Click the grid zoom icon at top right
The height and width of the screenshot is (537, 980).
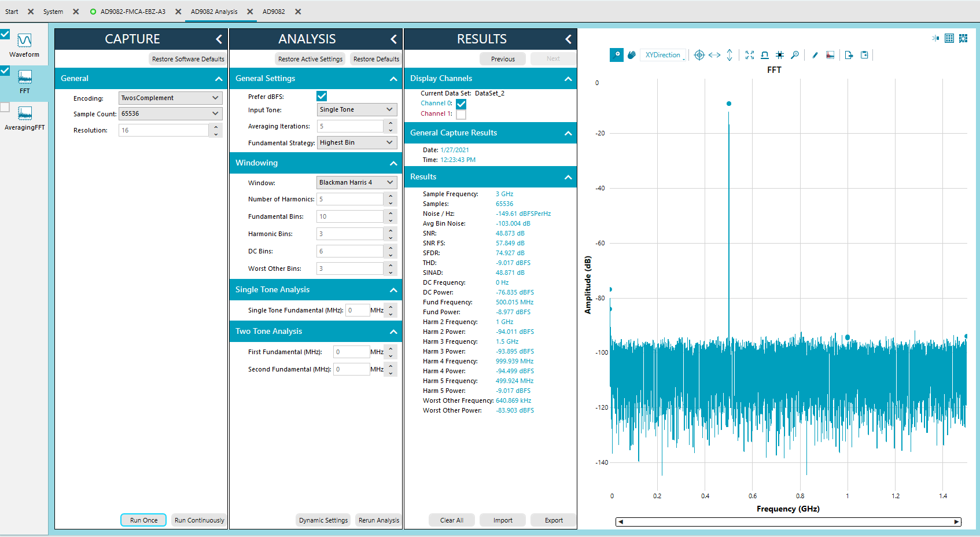coord(963,38)
